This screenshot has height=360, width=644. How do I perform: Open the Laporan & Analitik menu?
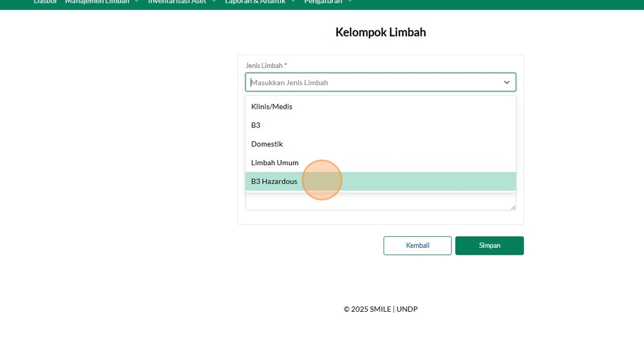260,2
